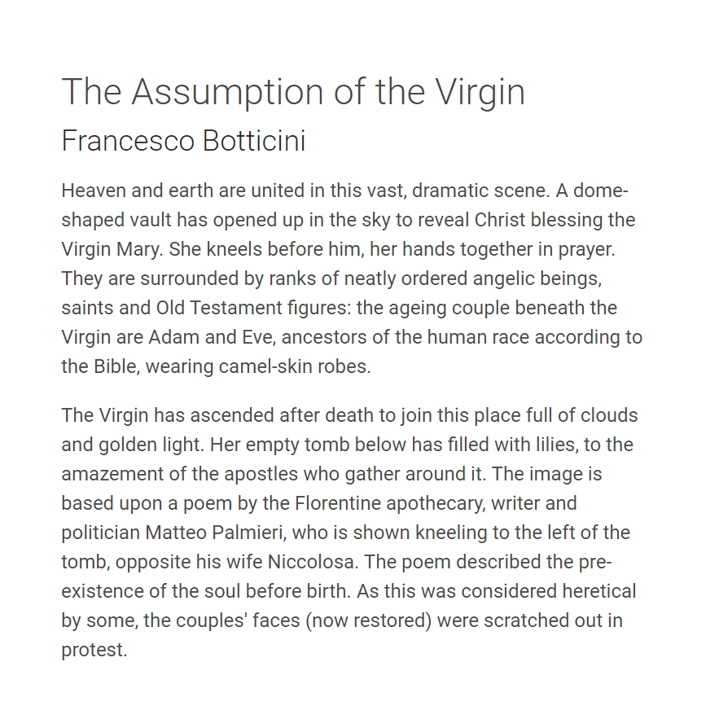Click 'The Virgin has ascended' sentence start
Viewport: 719px width, 728px height.
[x=168, y=415]
